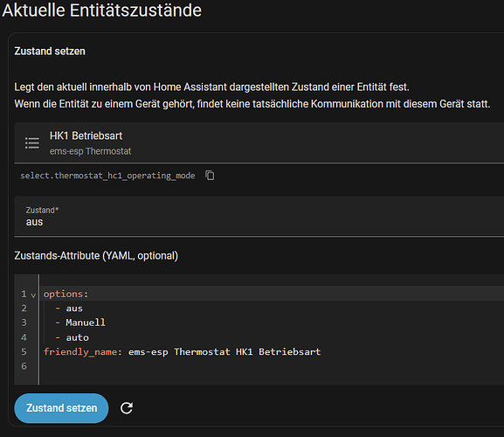Click the refresh icon beside Zustand setzen
The image size is (504, 437).
click(127, 408)
